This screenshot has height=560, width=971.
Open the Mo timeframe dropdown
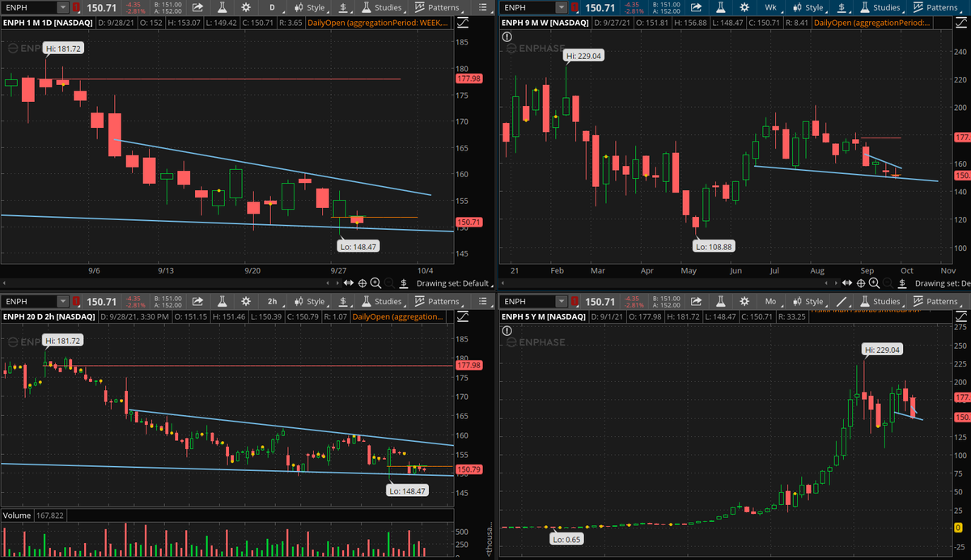771,301
